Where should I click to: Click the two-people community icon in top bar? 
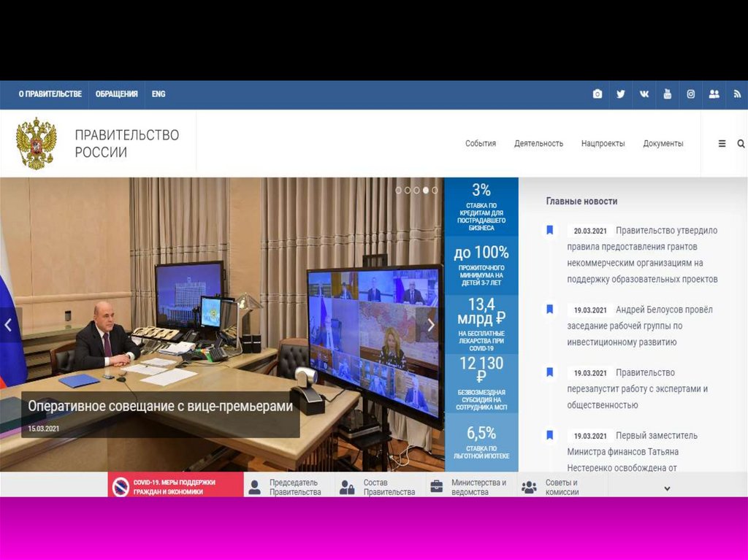(714, 94)
